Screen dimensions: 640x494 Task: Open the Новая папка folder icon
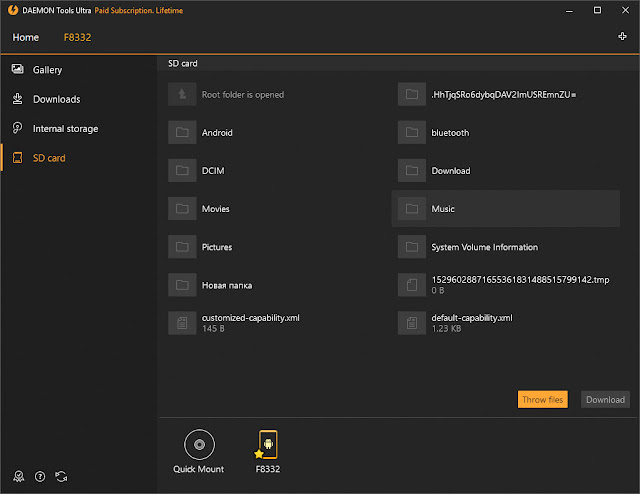click(x=182, y=285)
